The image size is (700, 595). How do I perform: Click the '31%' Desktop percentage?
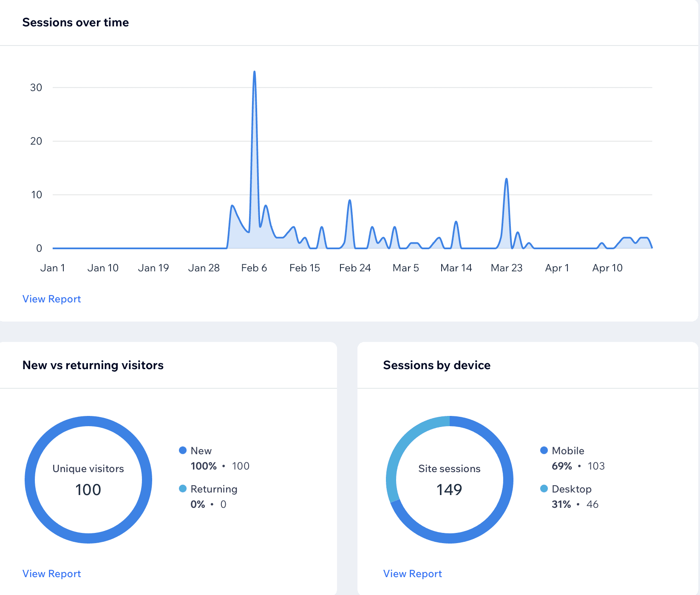point(561,504)
